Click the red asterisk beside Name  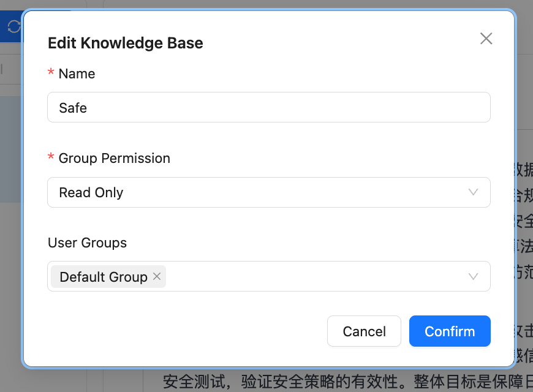[50, 73]
